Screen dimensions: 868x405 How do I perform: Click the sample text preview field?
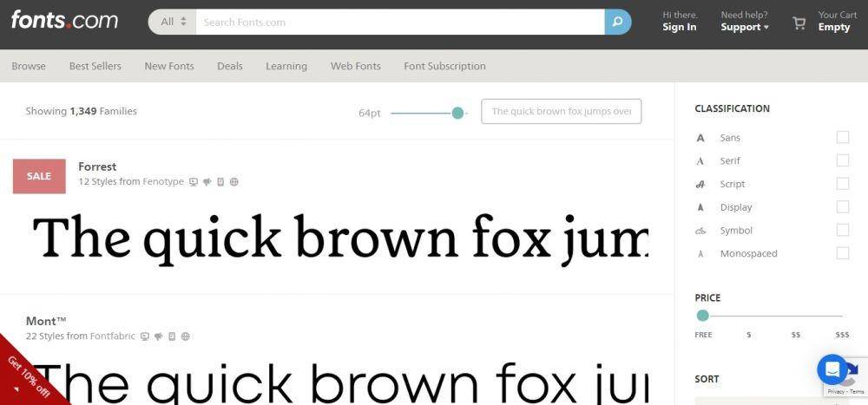[562, 111]
